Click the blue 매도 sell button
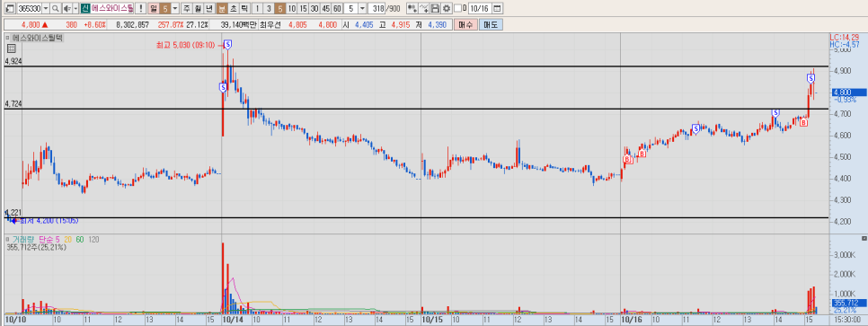This screenshot has height=326, width=868. [x=491, y=25]
